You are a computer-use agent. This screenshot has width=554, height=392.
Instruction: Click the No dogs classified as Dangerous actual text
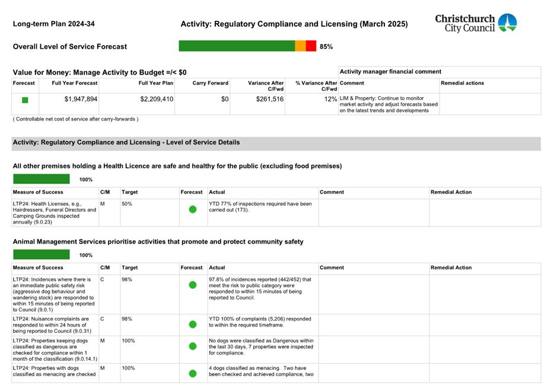(261, 347)
